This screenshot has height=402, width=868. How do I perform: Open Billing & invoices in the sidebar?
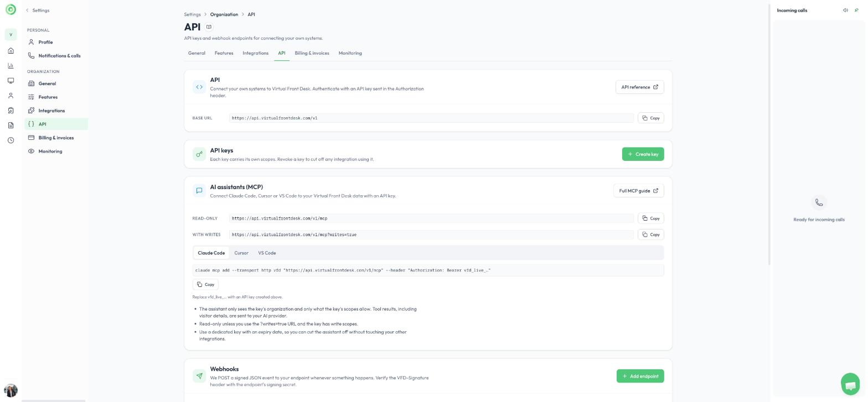click(56, 138)
